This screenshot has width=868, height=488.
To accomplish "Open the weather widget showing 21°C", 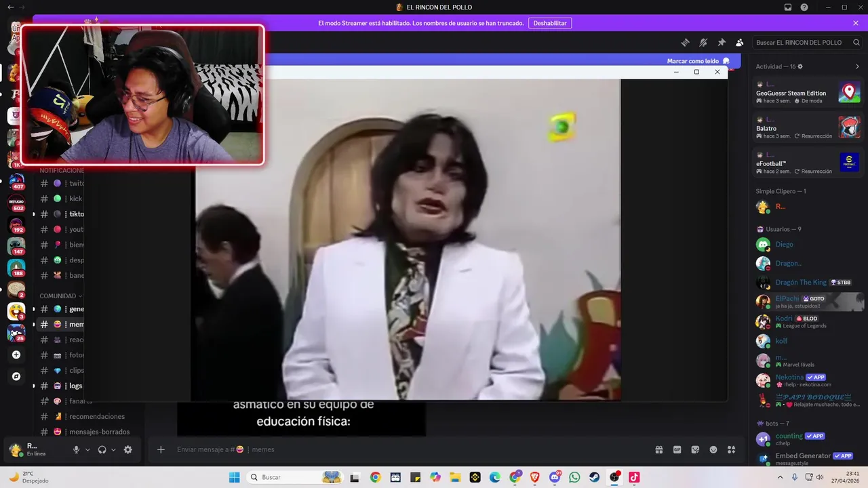I will [x=28, y=477].
